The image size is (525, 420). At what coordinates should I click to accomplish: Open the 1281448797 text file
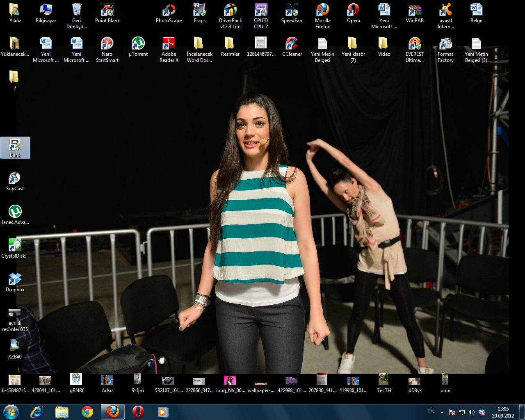point(261,46)
